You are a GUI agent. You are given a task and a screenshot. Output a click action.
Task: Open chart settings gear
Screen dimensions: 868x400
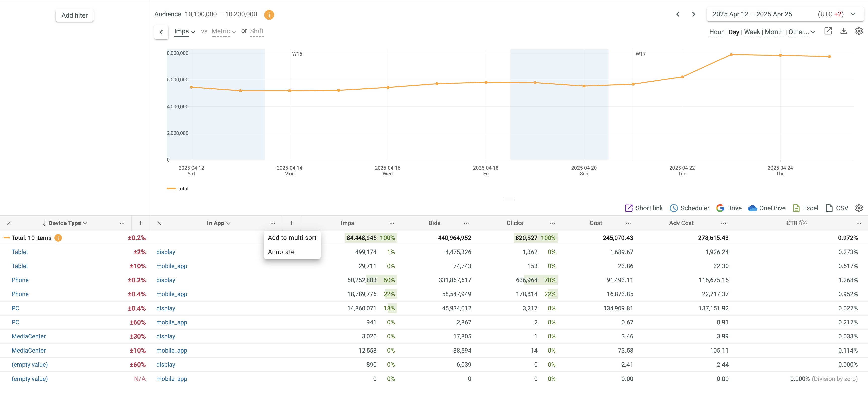(859, 31)
